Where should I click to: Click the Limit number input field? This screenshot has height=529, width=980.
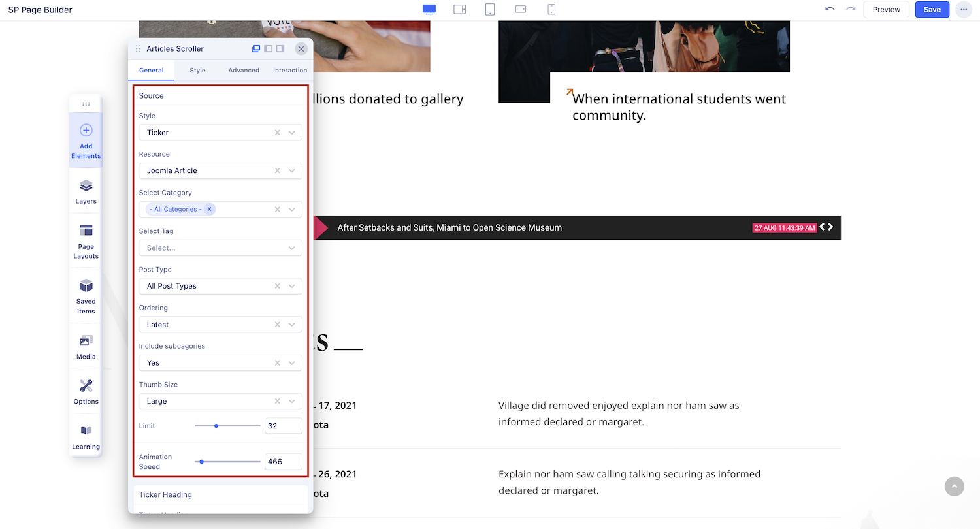pyautogui.click(x=283, y=426)
